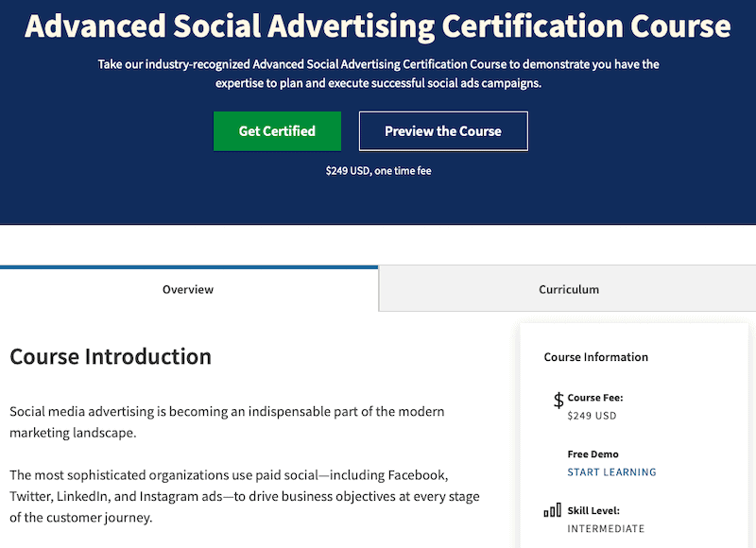Click the $249 USD one time fee text

pos(379,171)
